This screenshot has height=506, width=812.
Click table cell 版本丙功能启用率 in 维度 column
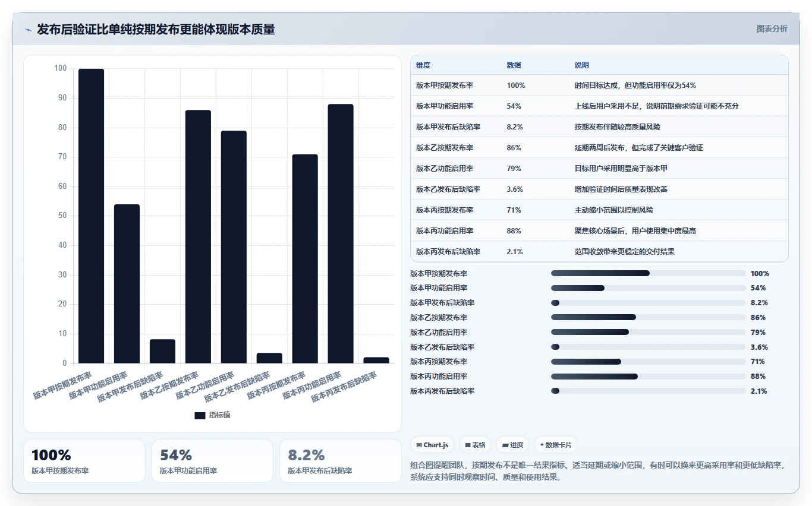tap(445, 231)
